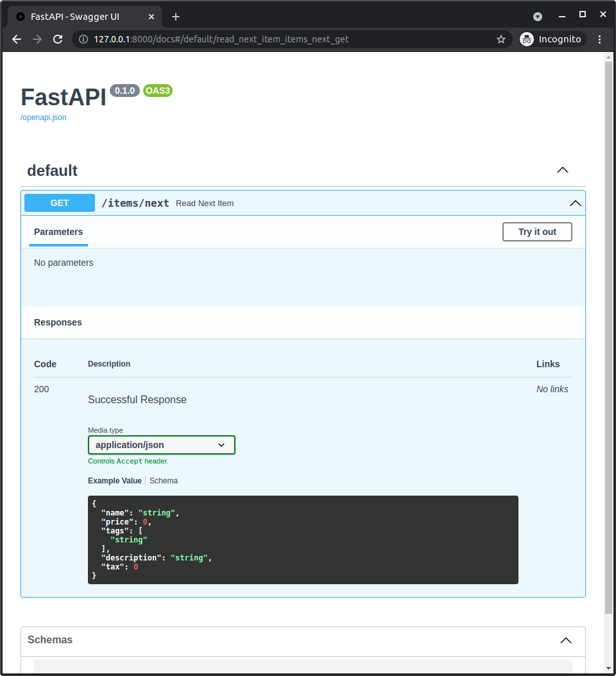
Task: Click the GET method badge
Action: point(60,203)
